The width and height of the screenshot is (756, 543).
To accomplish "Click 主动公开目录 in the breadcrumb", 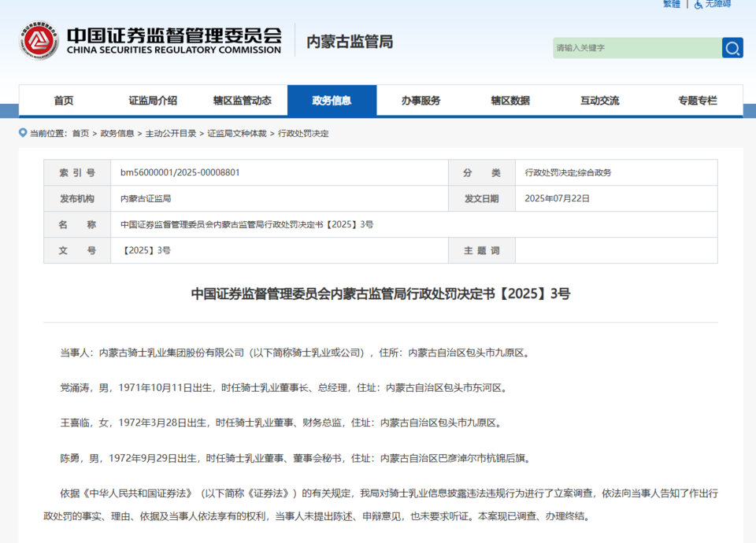I will click(x=171, y=134).
